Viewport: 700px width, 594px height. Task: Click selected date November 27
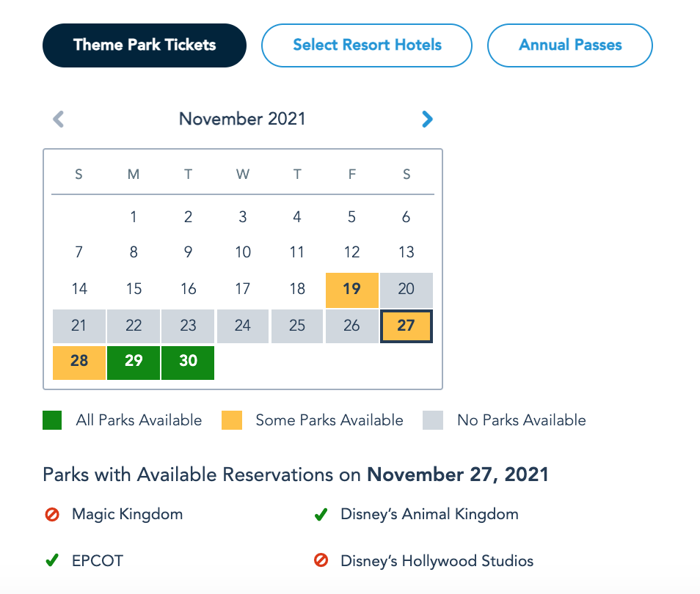click(406, 326)
